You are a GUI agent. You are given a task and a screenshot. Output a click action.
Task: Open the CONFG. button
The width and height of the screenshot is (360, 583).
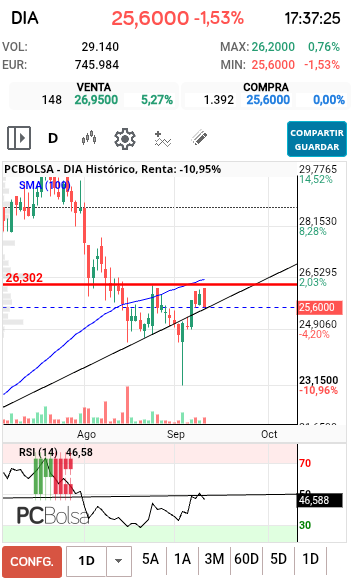click(x=32, y=561)
